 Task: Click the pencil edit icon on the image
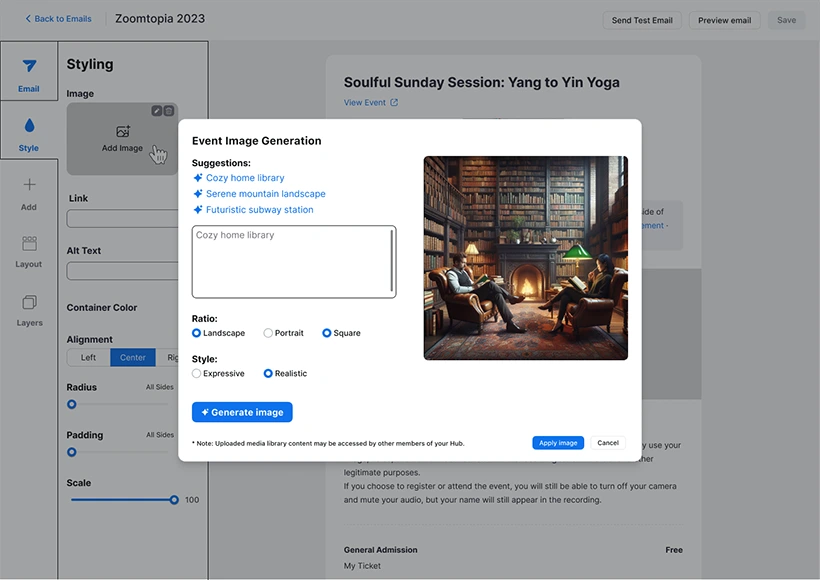[x=156, y=110]
